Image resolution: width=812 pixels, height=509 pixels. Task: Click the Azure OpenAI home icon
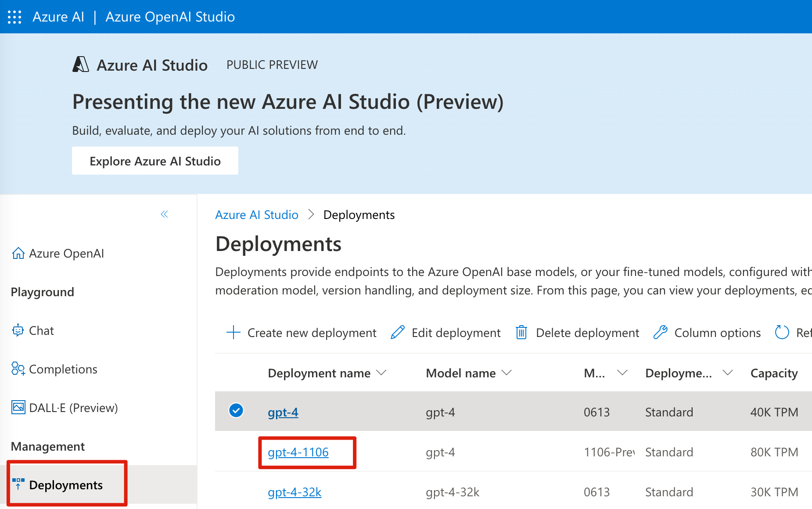pos(18,253)
